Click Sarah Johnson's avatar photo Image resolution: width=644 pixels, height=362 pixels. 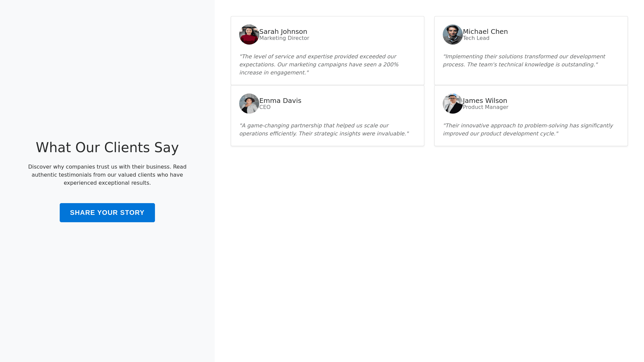pos(249,35)
